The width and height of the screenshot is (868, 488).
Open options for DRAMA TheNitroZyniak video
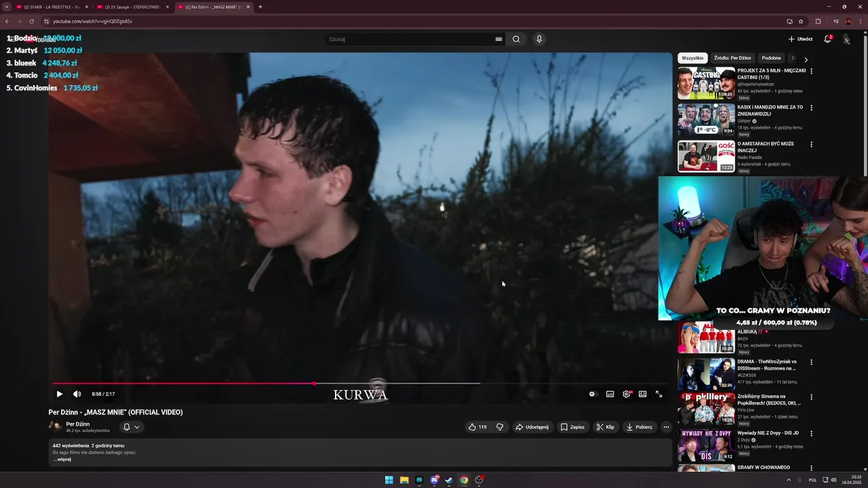[811, 362]
